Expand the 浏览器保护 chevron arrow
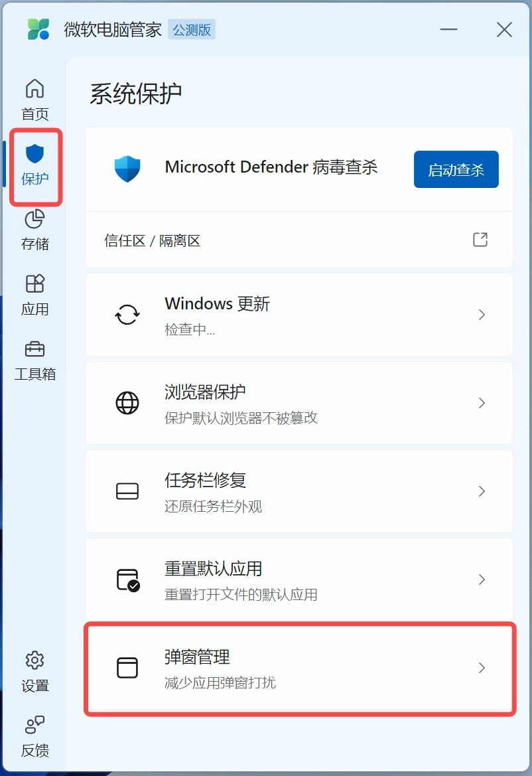The image size is (532, 776). 482,403
